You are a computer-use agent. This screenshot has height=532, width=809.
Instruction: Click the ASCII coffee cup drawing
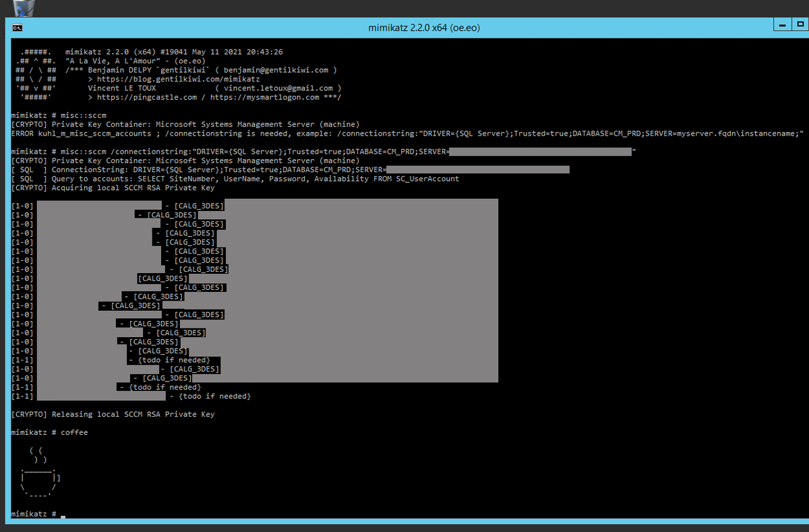40,472
